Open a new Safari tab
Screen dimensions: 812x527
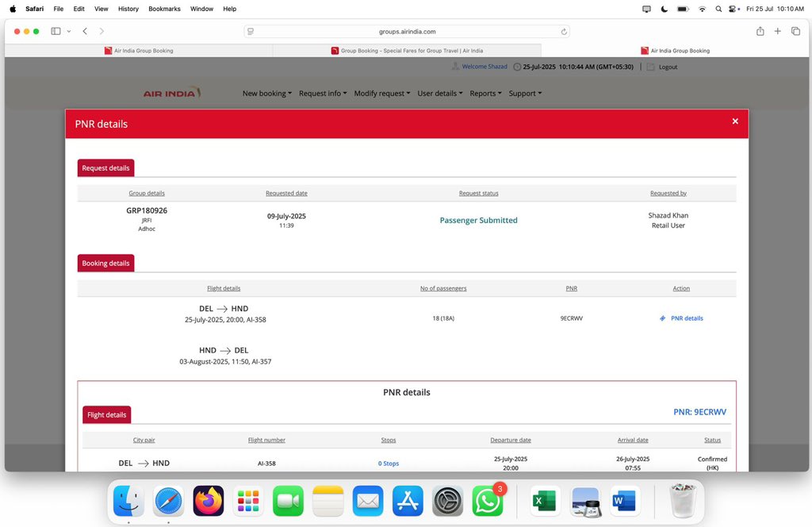(777, 31)
